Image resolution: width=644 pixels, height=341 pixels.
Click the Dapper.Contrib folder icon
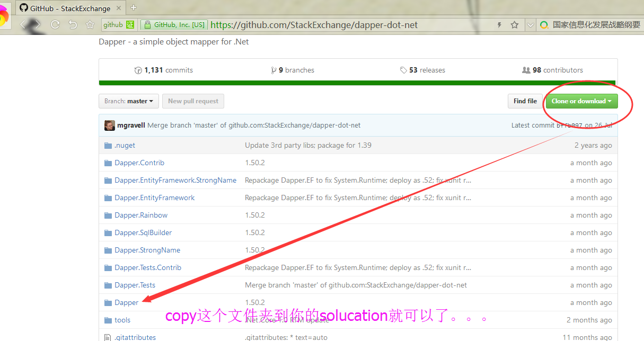[108, 163]
